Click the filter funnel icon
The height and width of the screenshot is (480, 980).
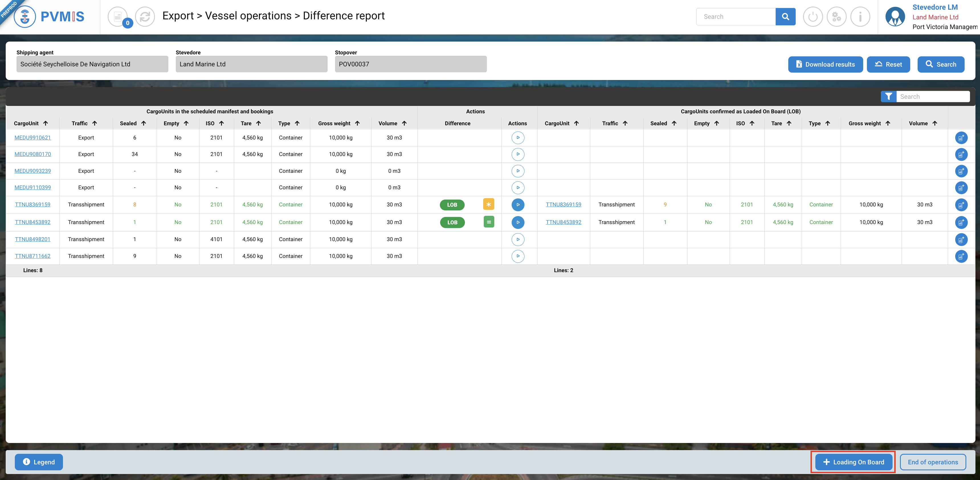click(x=888, y=97)
